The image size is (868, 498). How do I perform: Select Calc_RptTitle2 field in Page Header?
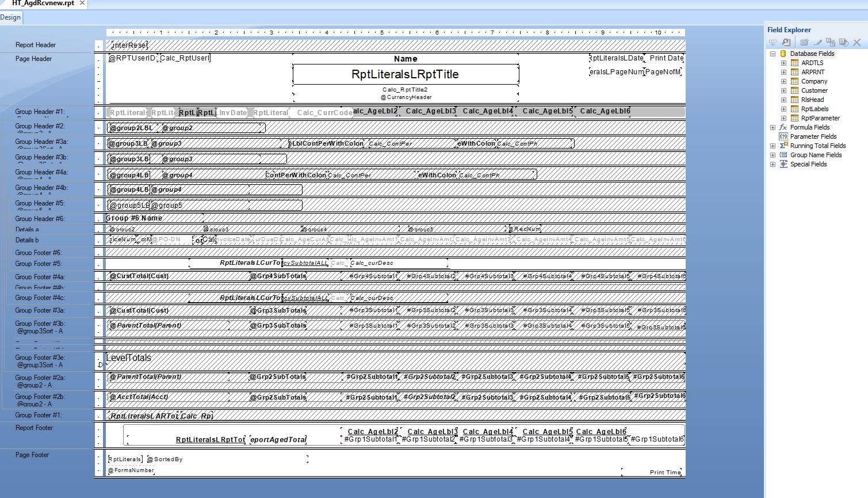(x=405, y=90)
